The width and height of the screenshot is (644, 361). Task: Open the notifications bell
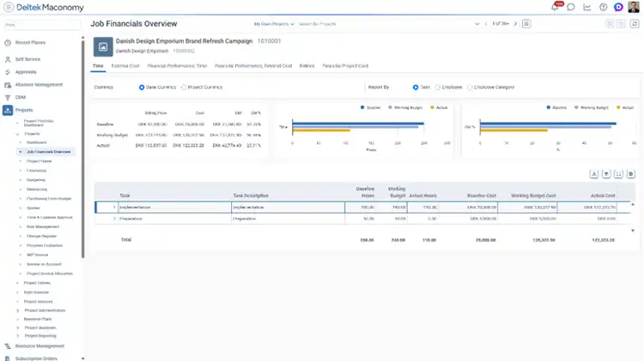coord(556,7)
